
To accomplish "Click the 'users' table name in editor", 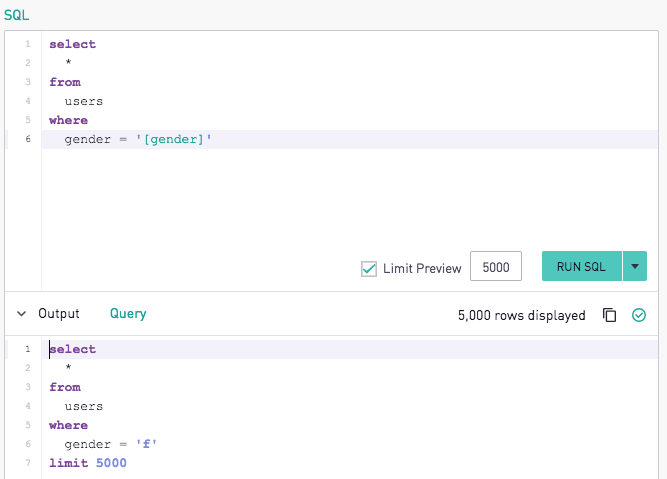I will click(84, 101).
